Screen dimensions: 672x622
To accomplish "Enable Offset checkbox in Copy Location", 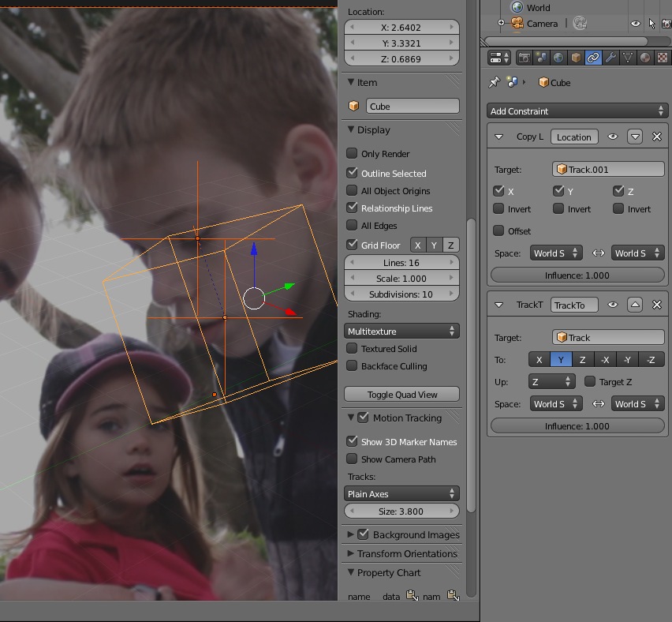I will coord(498,230).
